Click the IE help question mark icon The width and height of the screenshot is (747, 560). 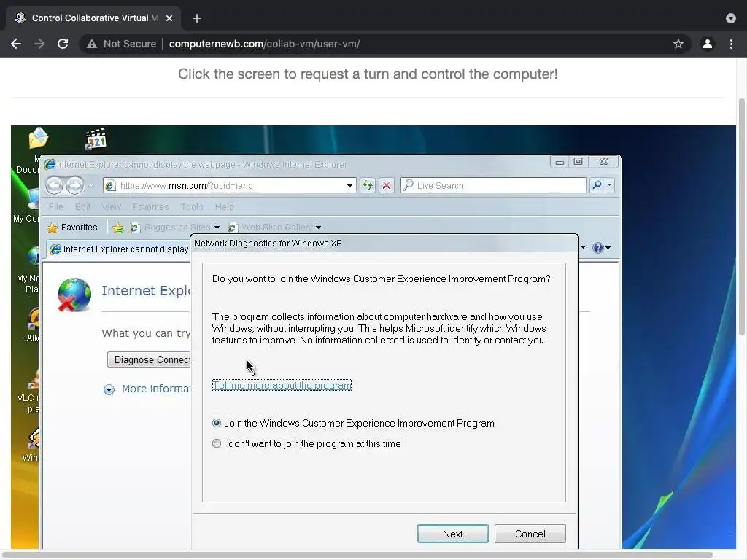tap(598, 248)
